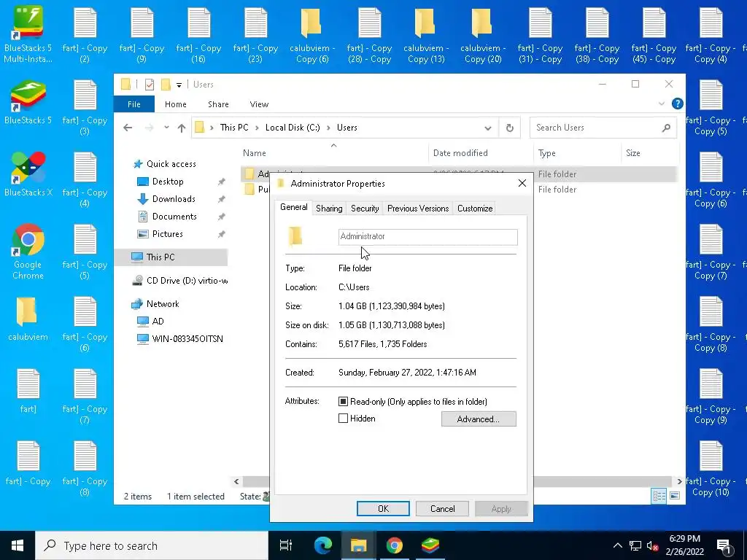Open the View ribbon tab

(x=259, y=104)
